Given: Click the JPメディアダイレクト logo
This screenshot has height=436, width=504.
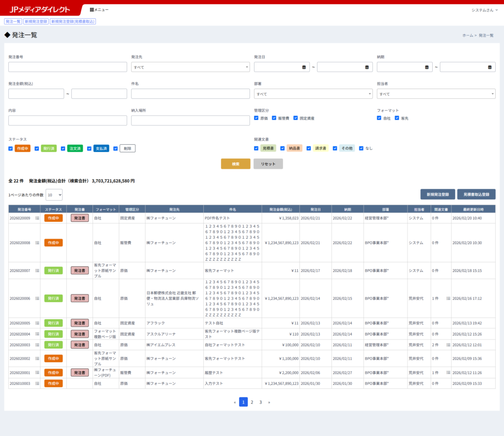Looking at the screenshot, I should pyautogui.click(x=39, y=10).
